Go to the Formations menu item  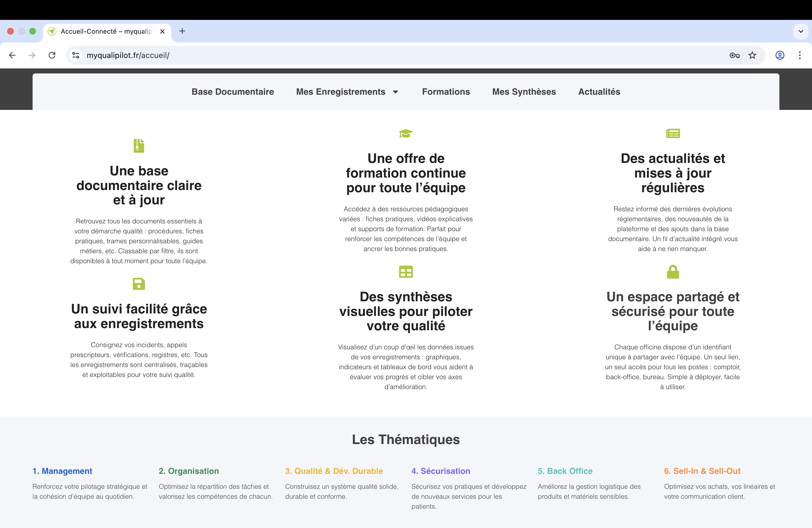pos(445,92)
